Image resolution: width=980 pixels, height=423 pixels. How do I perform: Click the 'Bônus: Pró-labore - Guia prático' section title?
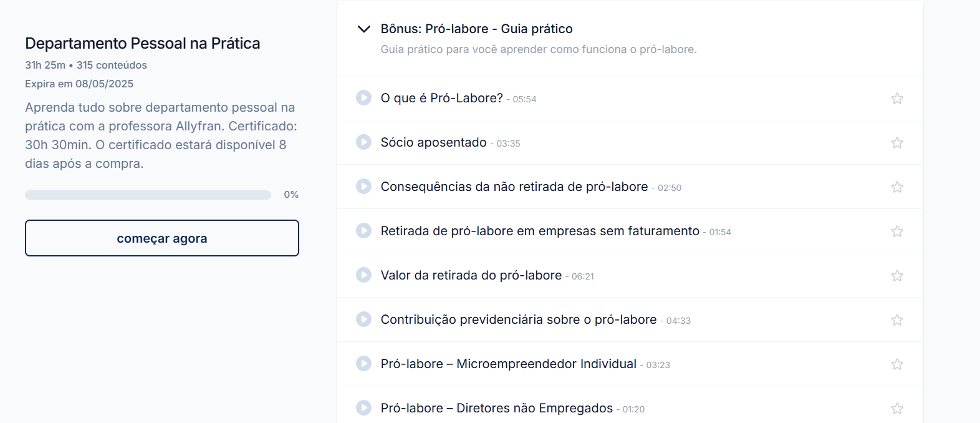477,29
